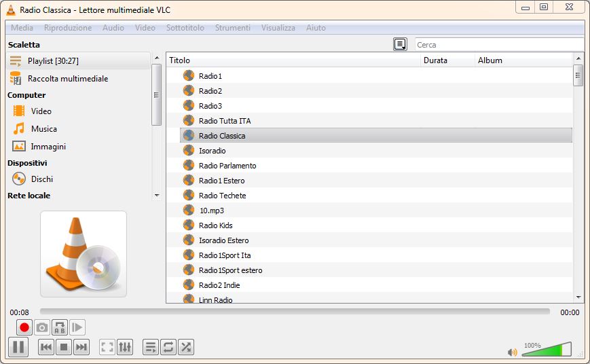
Task: Select Playlist [30:27] in sidebar
Action: [78, 60]
